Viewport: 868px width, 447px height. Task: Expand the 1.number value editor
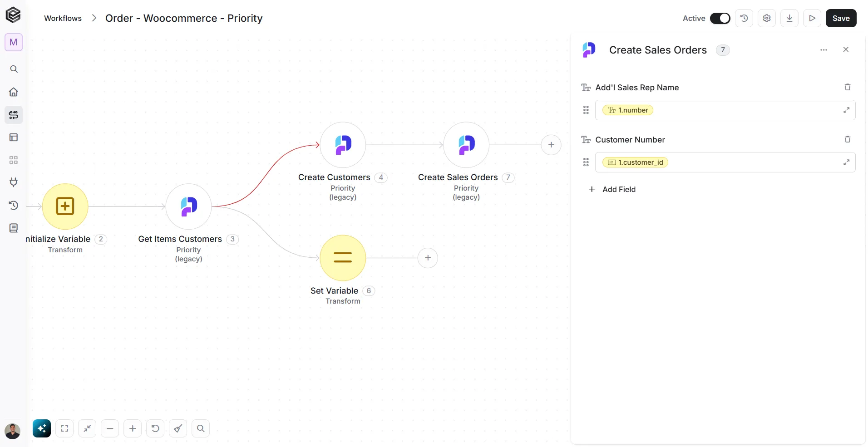tap(846, 110)
